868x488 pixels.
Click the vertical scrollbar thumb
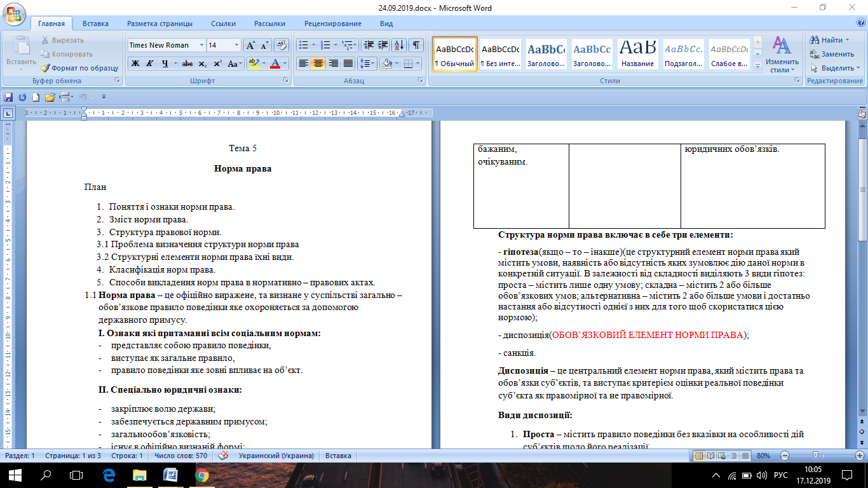pyautogui.click(x=862, y=191)
